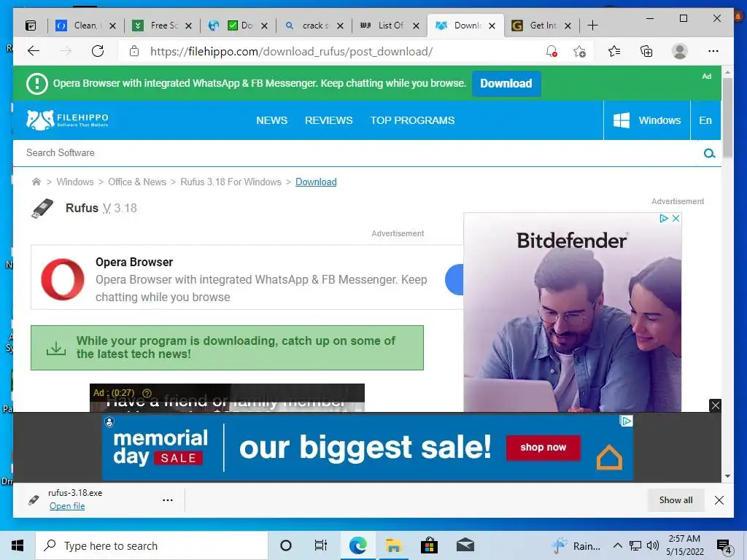Open the tab actions menu icon
The width and height of the screenshot is (747, 560).
pos(31,26)
